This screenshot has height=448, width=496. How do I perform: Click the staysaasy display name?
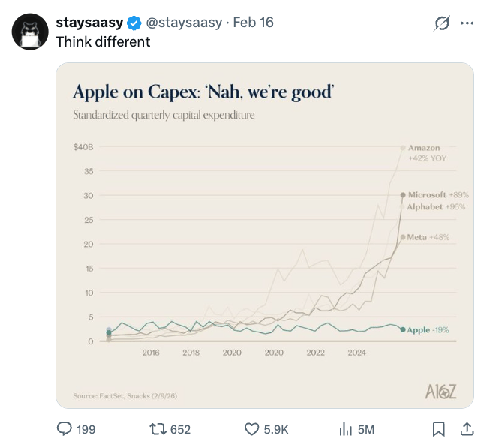[89, 22]
